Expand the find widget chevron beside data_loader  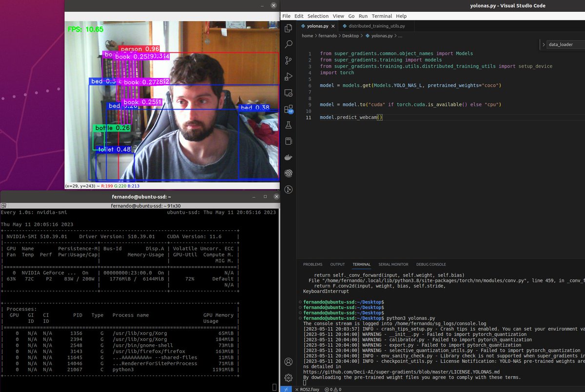543,44
